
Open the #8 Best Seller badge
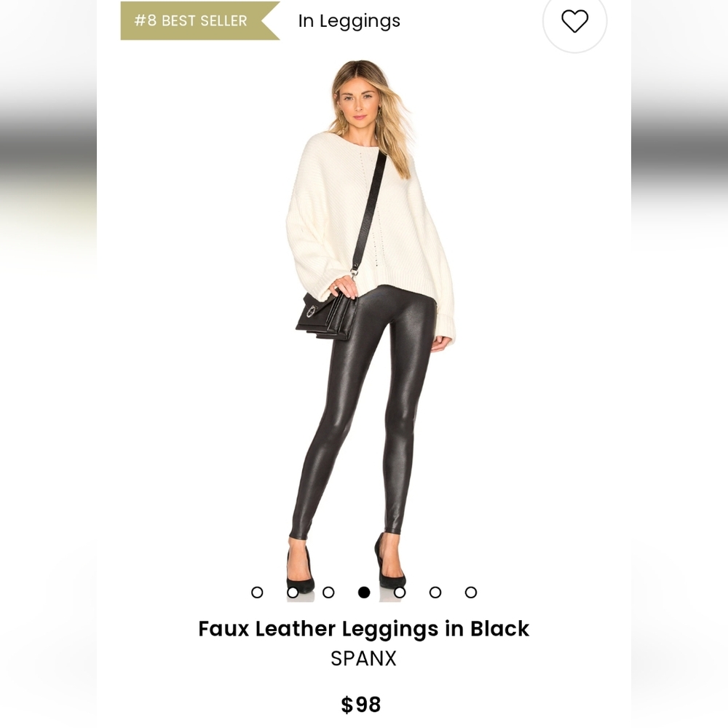tap(199, 21)
